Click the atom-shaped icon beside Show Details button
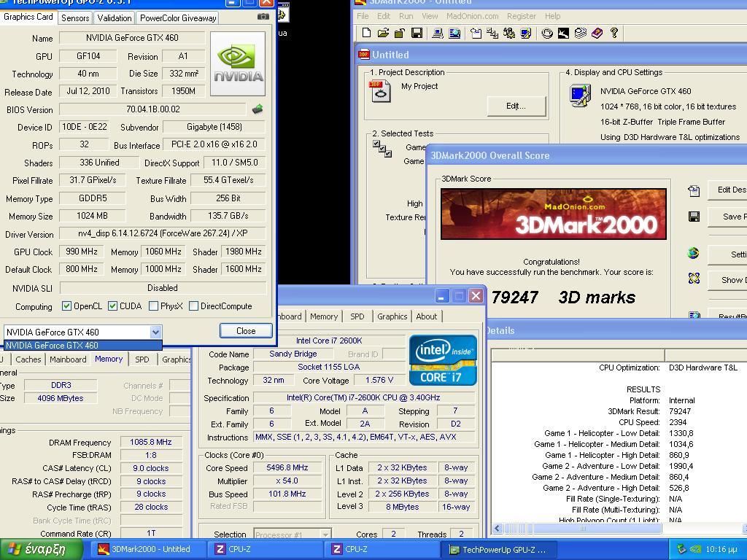 pyautogui.click(x=694, y=278)
